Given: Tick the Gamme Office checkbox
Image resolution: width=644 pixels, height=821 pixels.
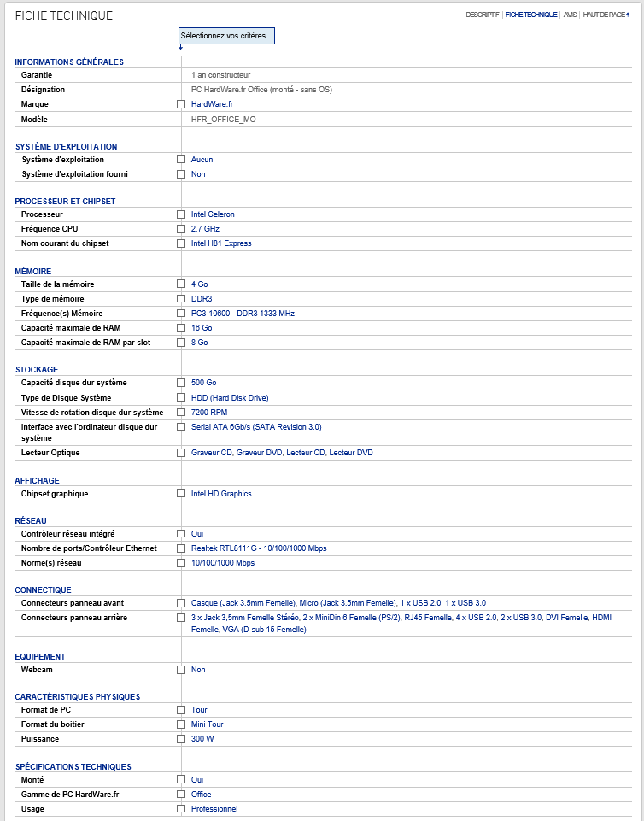Looking at the screenshot, I should pos(181,795).
